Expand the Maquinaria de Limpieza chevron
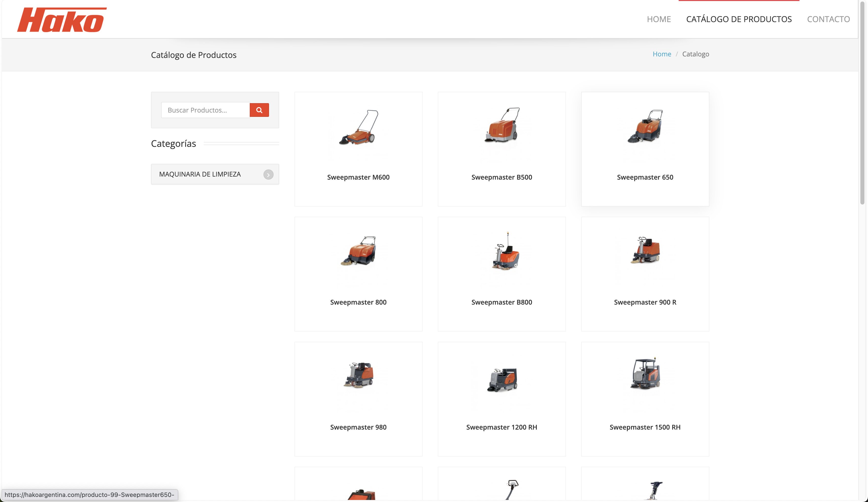This screenshot has height=502, width=868. (268, 175)
